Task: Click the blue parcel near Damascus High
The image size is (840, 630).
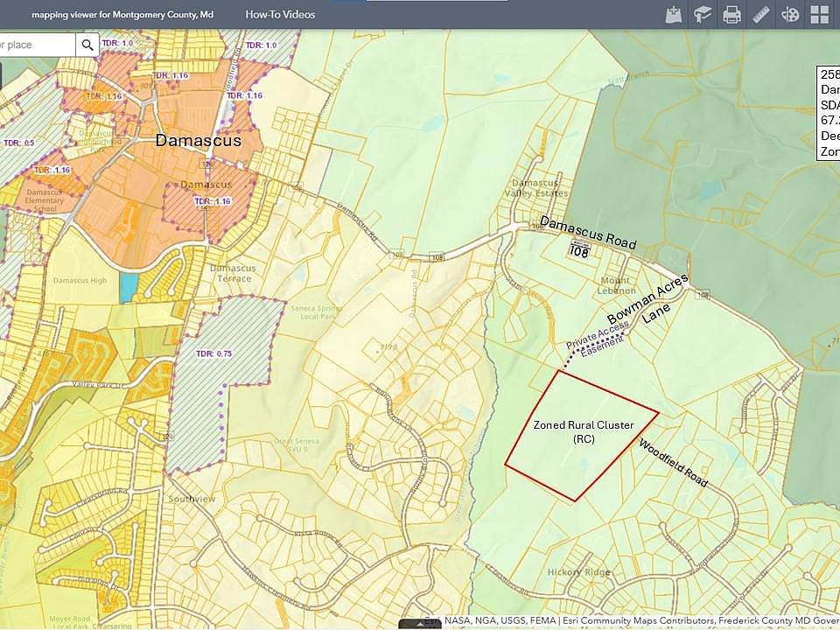Action: tap(129, 287)
